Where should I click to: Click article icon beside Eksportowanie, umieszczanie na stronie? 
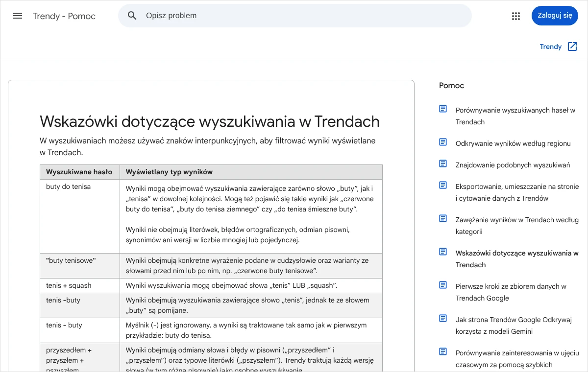tap(443, 185)
